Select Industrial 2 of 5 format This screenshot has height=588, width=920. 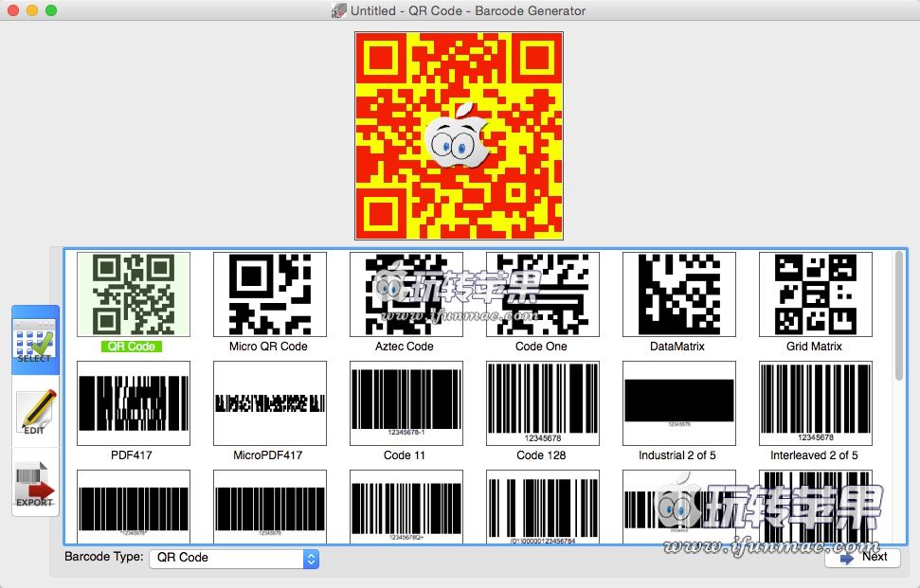[678, 402]
